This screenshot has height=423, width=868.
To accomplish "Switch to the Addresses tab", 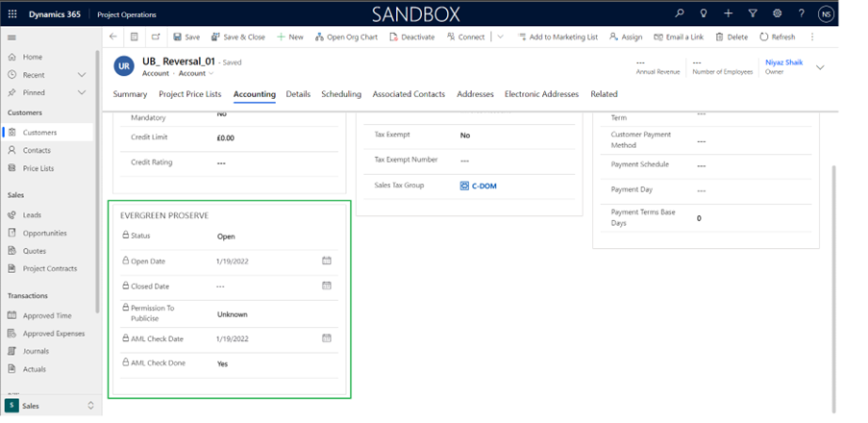I will [475, 94].
